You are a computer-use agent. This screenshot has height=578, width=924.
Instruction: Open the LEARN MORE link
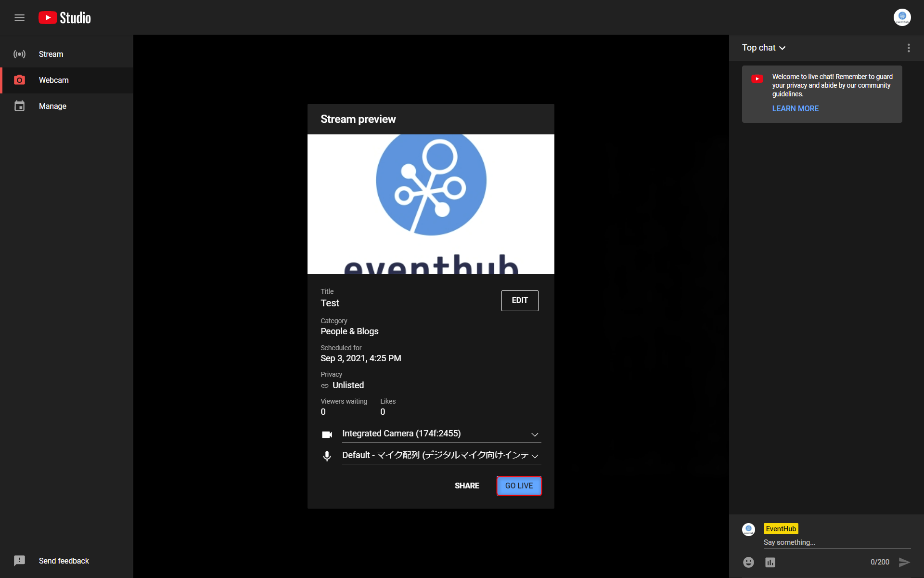point(795,109)
